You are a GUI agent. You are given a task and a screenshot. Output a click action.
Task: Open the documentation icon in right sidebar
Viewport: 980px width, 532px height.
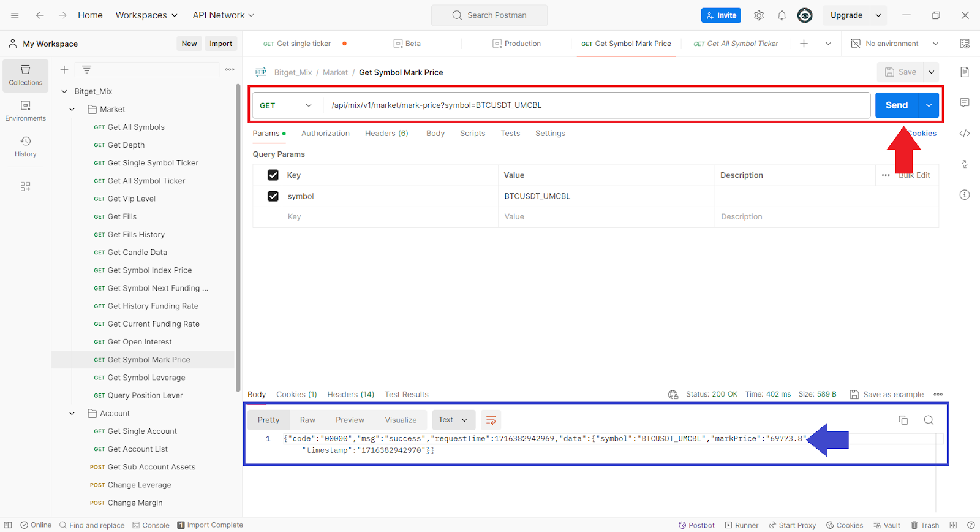coord(965,72)
